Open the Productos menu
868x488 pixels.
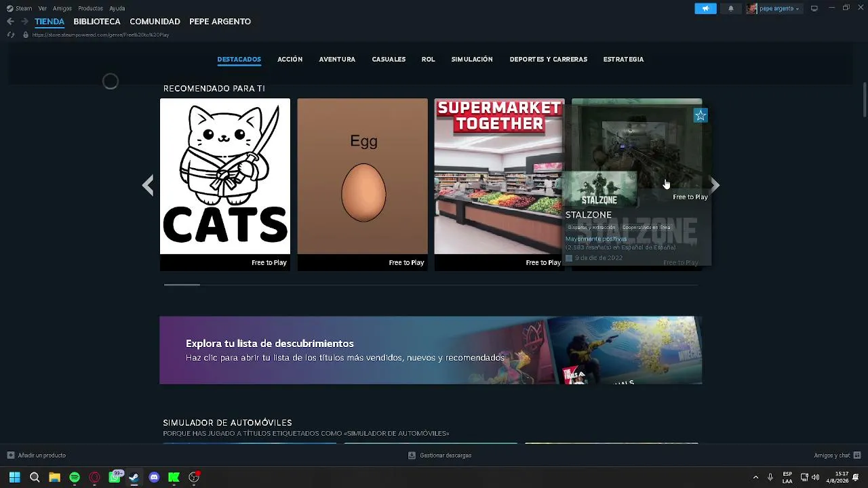click(90, 9)
